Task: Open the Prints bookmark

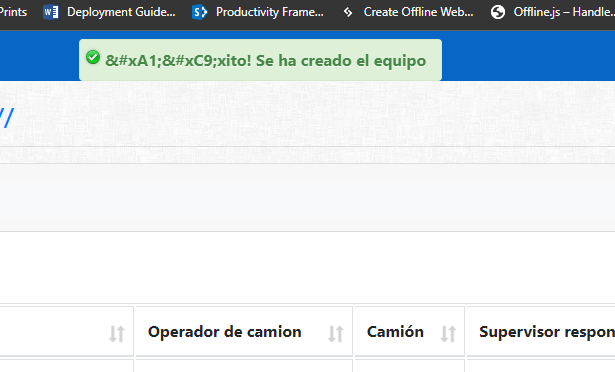Action: point(13,12)
